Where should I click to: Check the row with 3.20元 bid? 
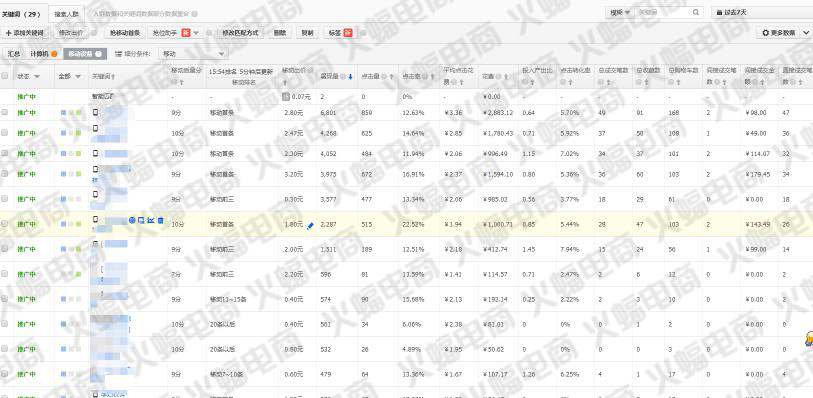[x=5, y=174]
